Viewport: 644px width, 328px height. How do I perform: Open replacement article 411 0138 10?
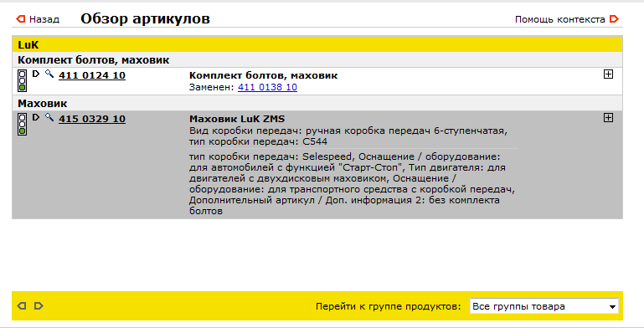point(267,88)
